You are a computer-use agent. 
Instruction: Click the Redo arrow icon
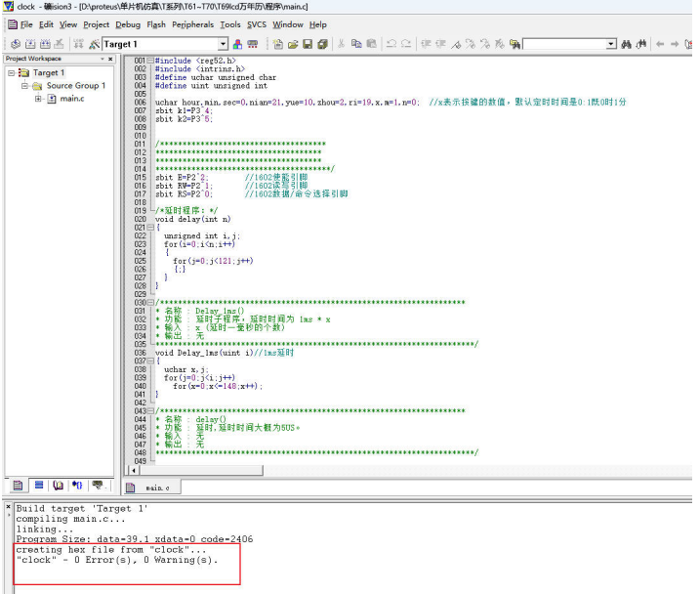(406, 44)
